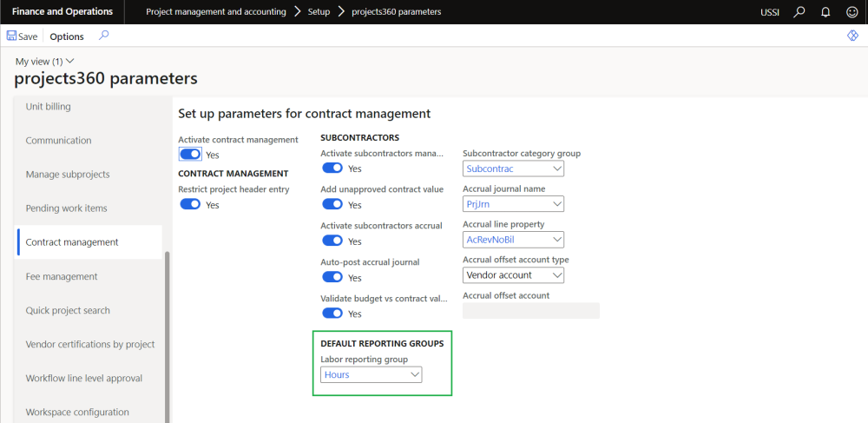Toggle Activate contract management switch
868x423 pixels.
tap(190, 155)
